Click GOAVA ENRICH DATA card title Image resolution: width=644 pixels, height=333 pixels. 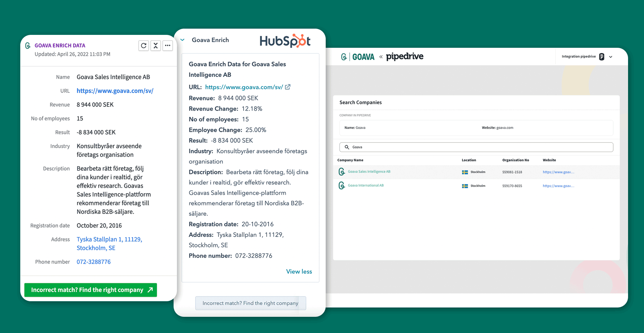click(x=60, y=45)
